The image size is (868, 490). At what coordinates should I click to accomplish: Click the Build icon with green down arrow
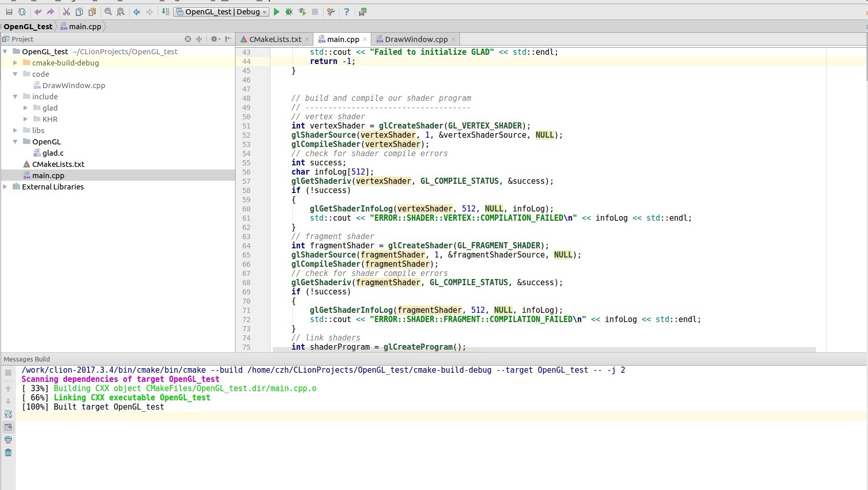[x=165, y=12]
